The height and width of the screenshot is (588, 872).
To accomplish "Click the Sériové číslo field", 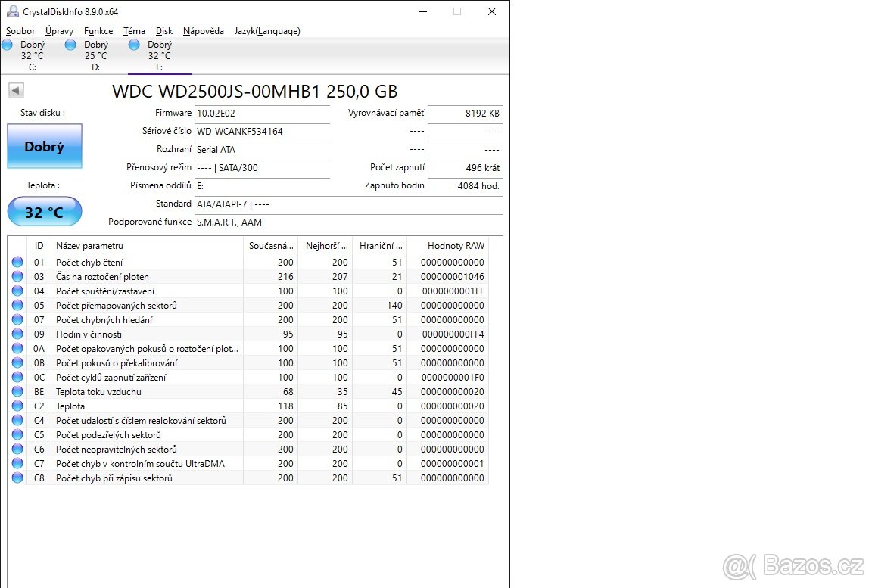I will tap(262, 132).
